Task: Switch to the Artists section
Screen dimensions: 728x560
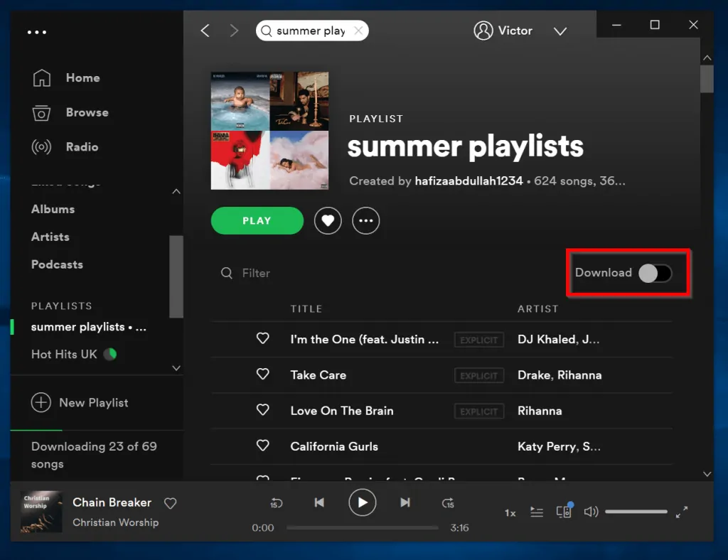Action: point(50,237)
